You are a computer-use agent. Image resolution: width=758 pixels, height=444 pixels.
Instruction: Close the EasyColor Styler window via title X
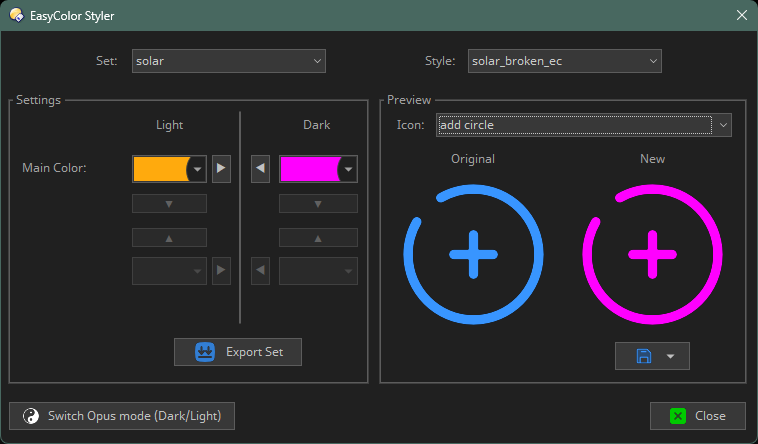[742, 15]
